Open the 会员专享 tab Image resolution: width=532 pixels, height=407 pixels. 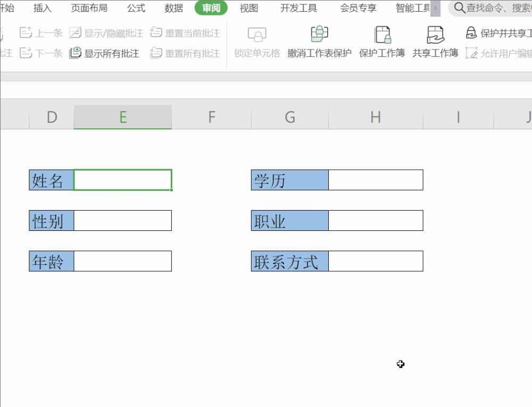click(x=357, y=8)
